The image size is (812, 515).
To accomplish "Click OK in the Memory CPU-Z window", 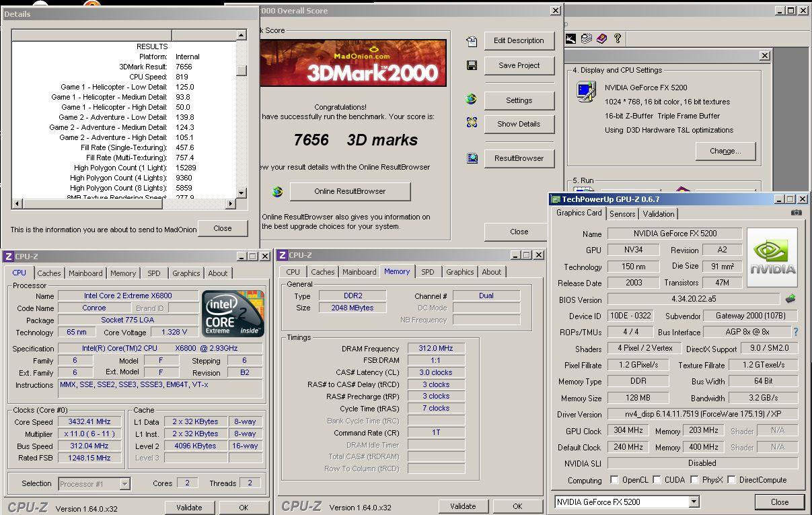I will pyautogui.click(x=517, y=506).
